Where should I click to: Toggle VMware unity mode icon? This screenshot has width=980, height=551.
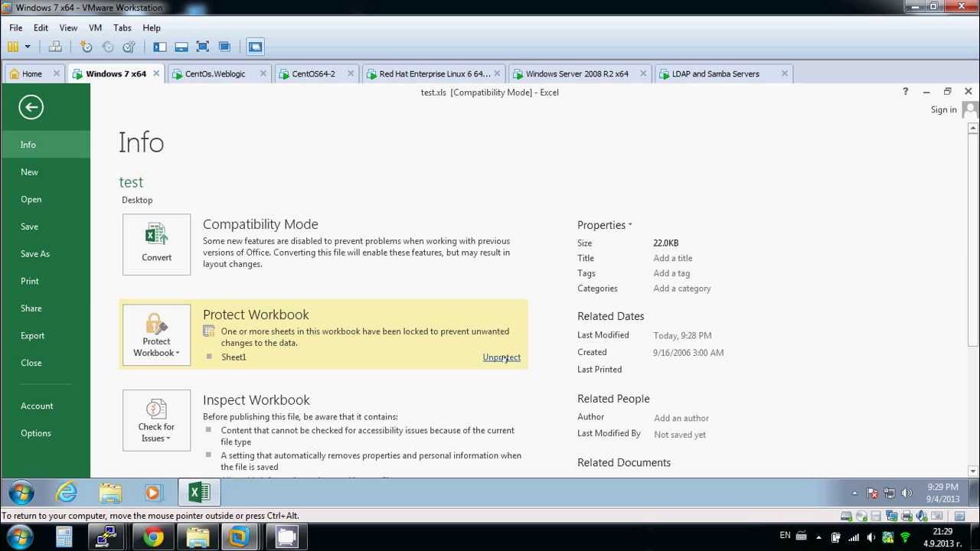click(x=224, y=47)
